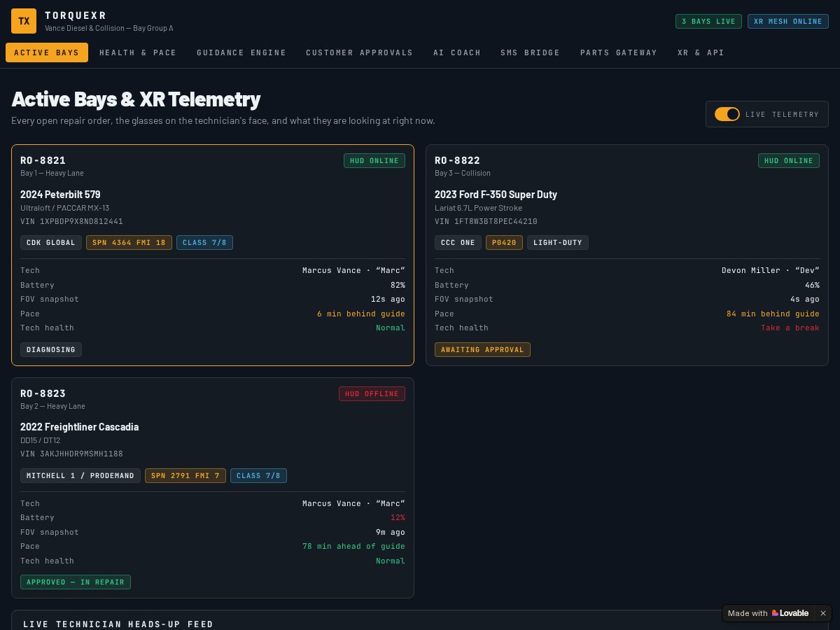The image size is (840, 630).
Task: Click the Awaiting Approval status badge
Action: [482, 349]
